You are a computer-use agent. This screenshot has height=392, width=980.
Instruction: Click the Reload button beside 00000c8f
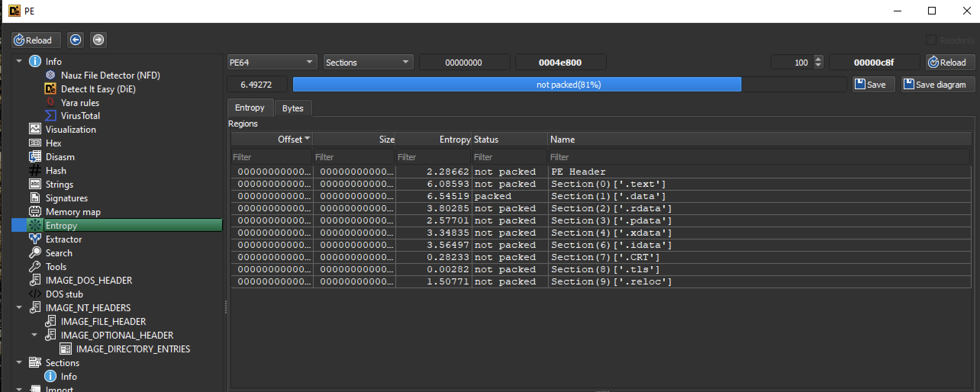[x=950, y=62]
